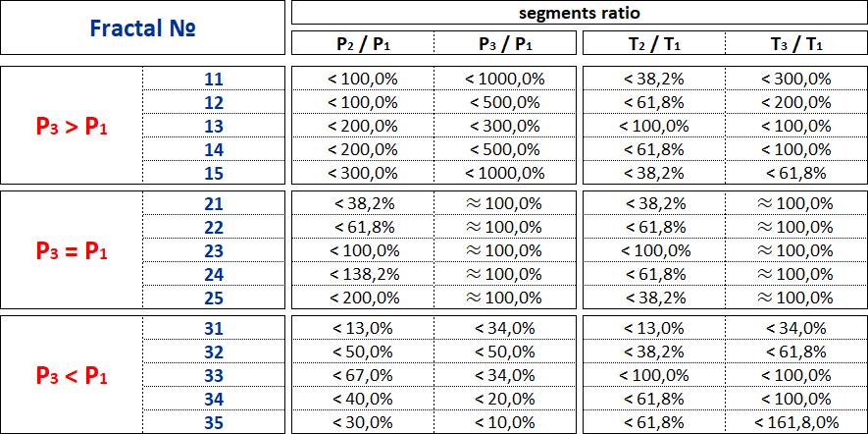The height and width of the screenshot is (434, 868).
Task: Select fractal number 23 cell
Action: point(214,250)
